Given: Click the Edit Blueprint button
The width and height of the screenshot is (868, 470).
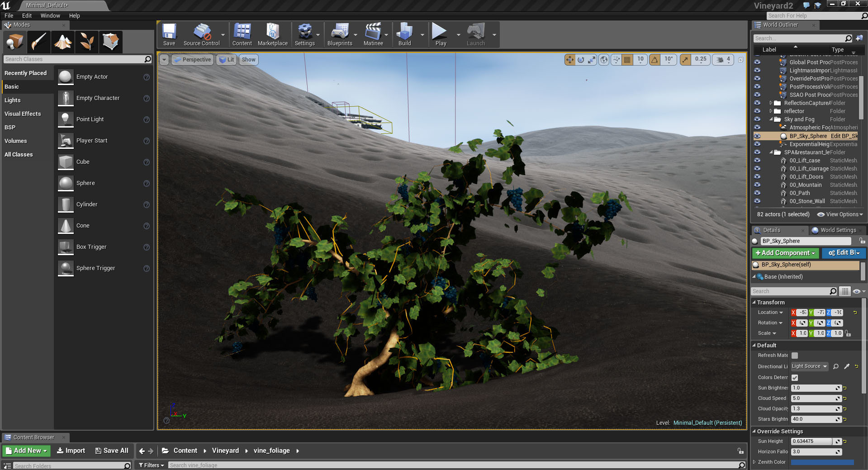Looking at the screenshot, I should (844, 253).
